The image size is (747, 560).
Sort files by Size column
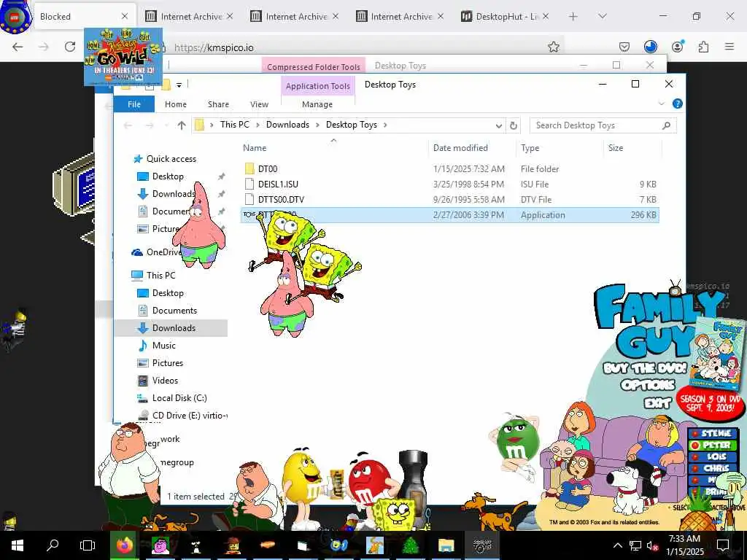point(616,148)
